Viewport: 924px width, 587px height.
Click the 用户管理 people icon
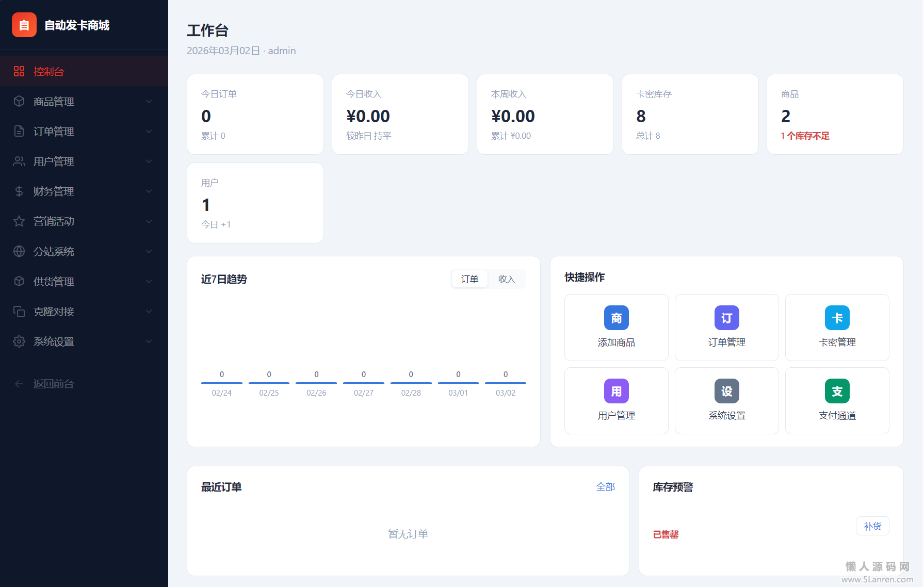(19, 161)
